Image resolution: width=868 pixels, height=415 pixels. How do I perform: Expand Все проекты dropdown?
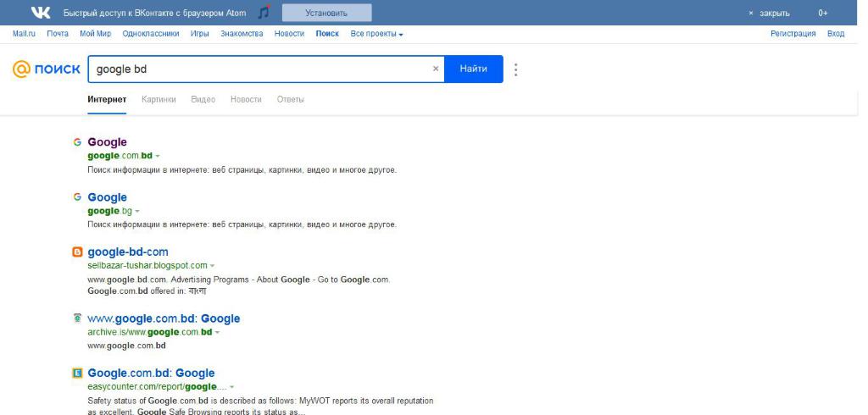point(376,34)
